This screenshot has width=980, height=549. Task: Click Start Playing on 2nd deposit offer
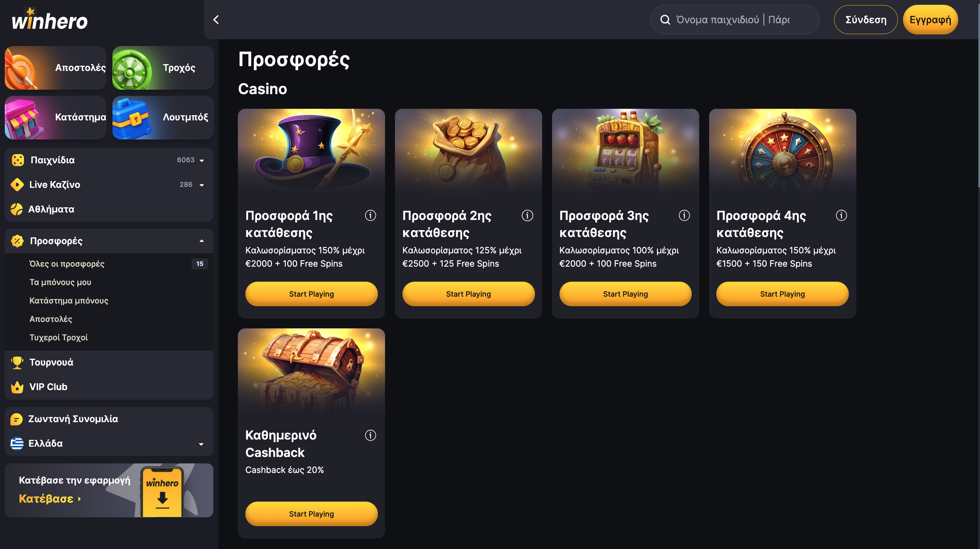point(468,294)
